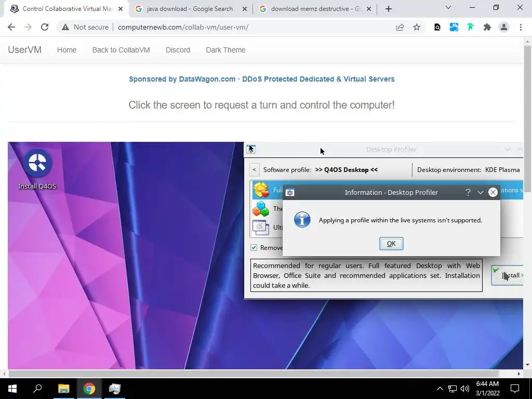Click the chevron in Information dialog title bar

pos(481,192)
